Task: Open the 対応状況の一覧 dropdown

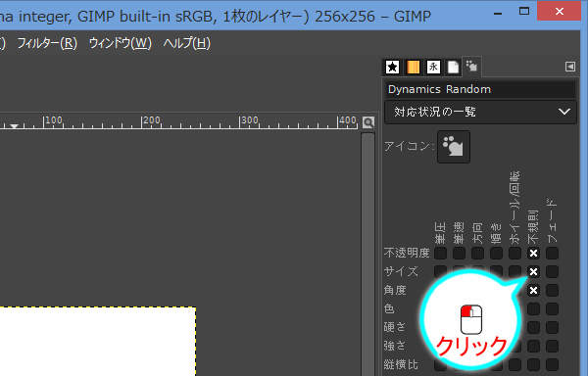Action: click(x=480, y=112)
